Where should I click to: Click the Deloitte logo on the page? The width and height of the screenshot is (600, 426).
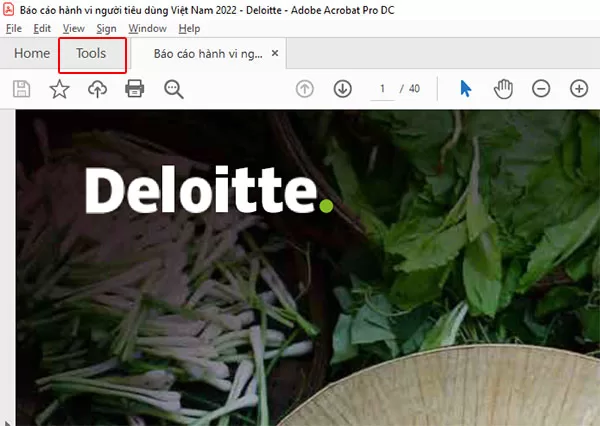click(x=209, y=190)
